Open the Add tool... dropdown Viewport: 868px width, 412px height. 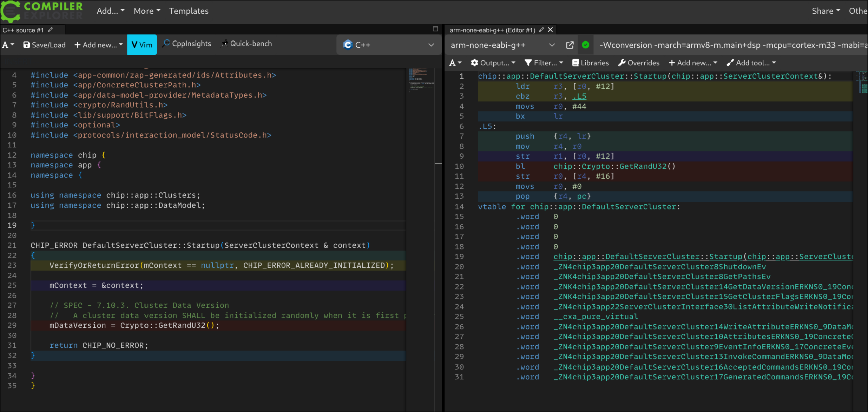coord(751,63)
